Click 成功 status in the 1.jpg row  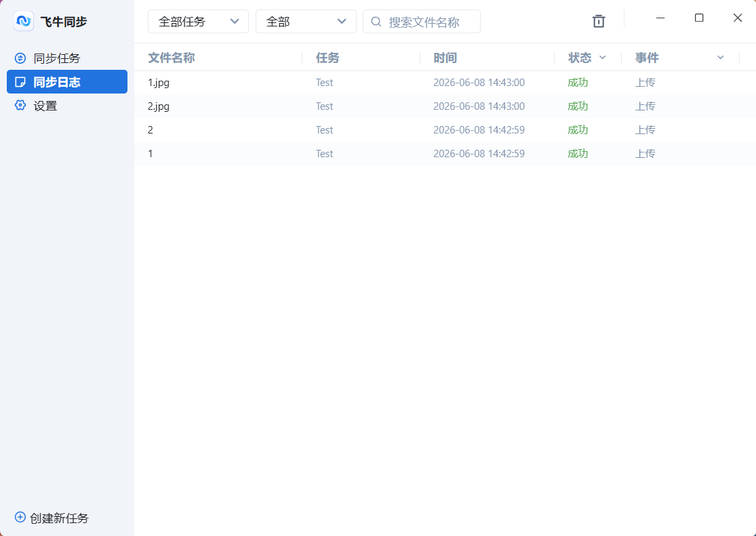[x=578, y=83]
